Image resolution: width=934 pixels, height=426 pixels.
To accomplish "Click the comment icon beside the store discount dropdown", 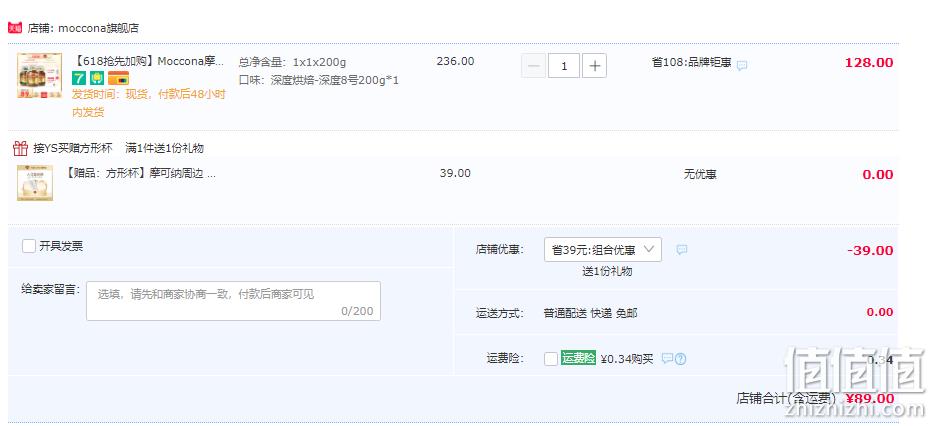I will [682, 250].
